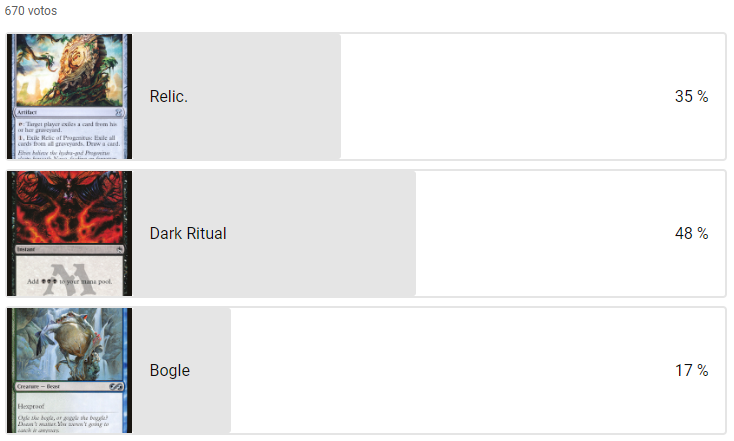Viewport: 734px width, 441px height.
Task: Click the 48 % result value
Action: (x=691, y=234)
